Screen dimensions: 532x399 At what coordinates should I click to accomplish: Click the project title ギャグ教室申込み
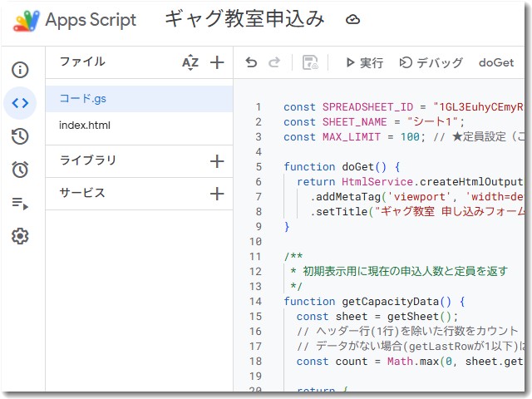pos(244,20)
